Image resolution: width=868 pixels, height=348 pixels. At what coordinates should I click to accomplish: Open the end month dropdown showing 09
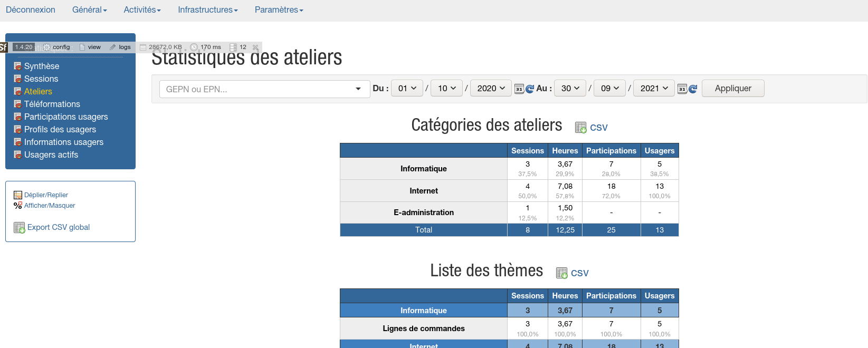point(609,89)
